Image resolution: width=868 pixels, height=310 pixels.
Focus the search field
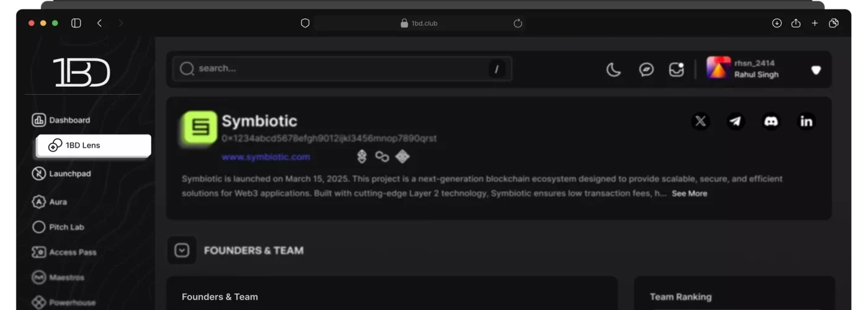click(x=342, y=69)
